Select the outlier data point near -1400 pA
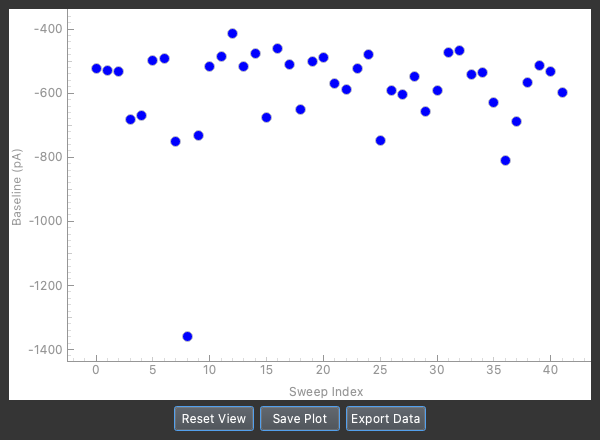Viewport: 600px width, 440px height. [x=188, y=336]
